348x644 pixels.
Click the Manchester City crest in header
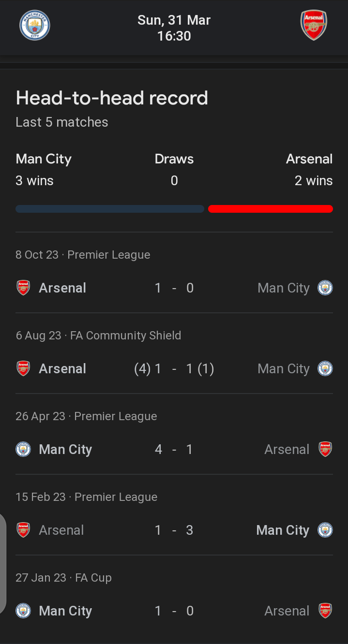[35, 25]
